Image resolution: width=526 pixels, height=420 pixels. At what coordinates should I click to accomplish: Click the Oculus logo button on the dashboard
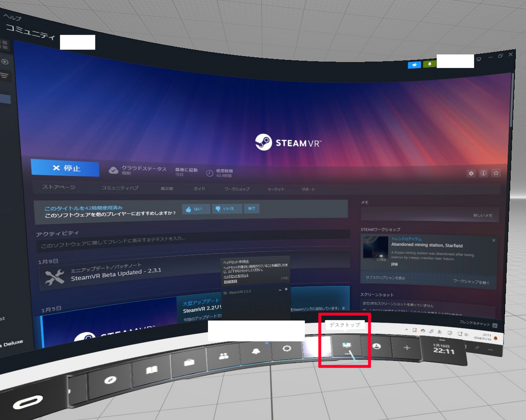click(28, 402)
